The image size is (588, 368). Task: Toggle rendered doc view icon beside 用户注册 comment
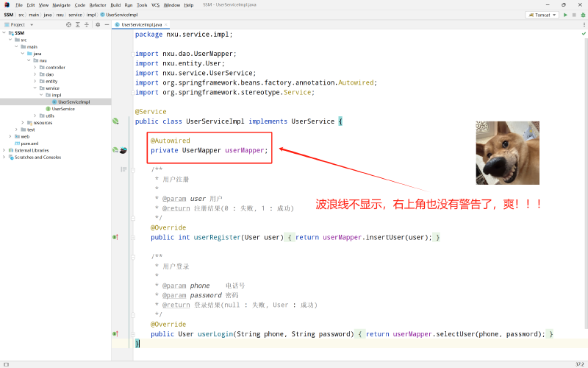click(x=123, y=169)
